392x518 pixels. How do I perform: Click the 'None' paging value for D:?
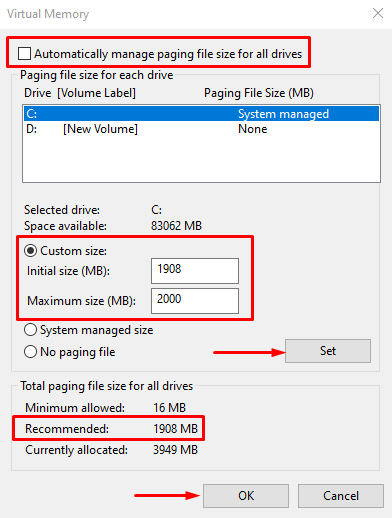coord(253,129)
